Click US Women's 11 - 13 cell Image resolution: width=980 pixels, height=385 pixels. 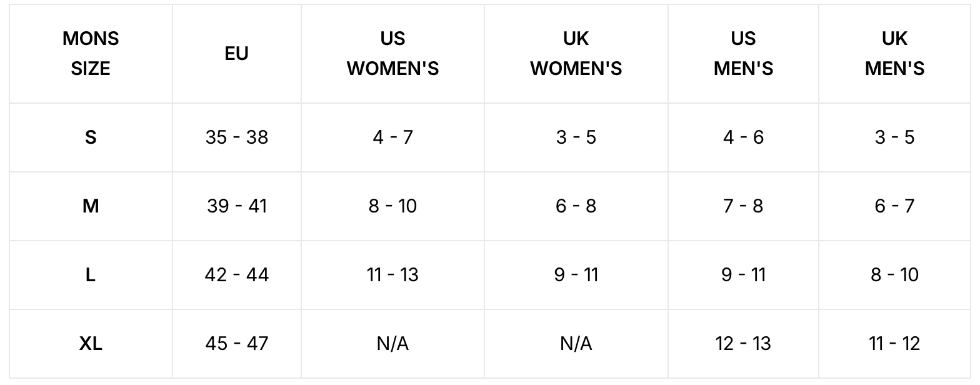coord(392,275)
